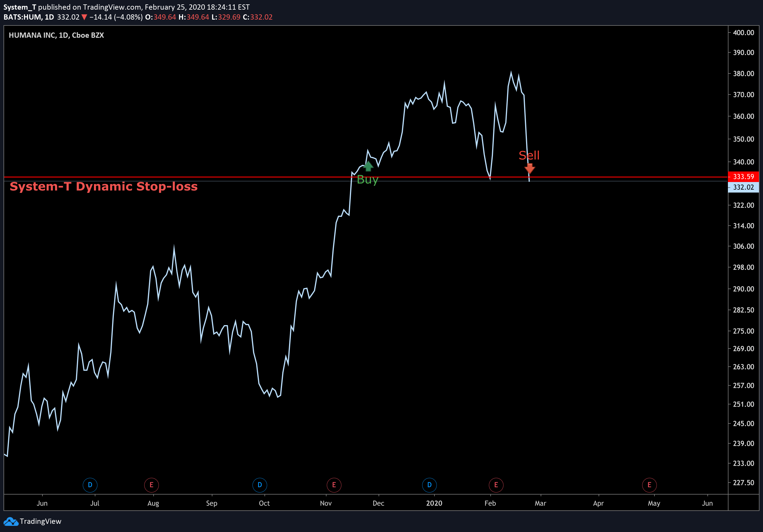Click the 350.00 price axis label

[x=743, y=139]
